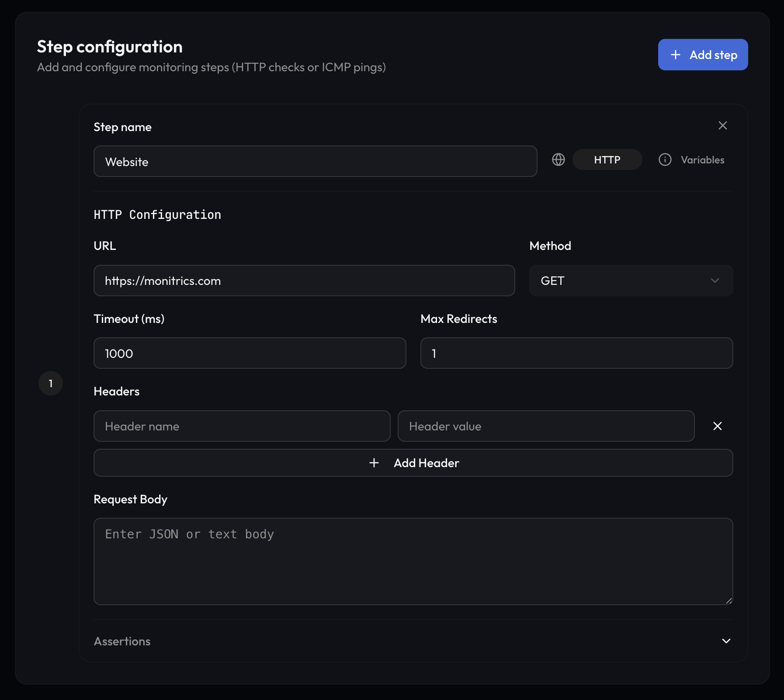The image size is (784, 700).
Task: Click the step number badge labeled 1
Action: (x=50, y=383)
